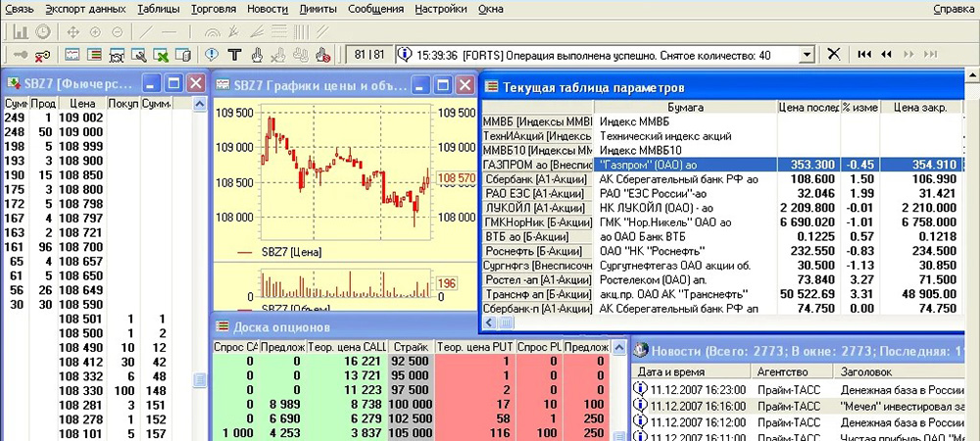Screen dimensions: 980x441
Task: Click the volume value label 196
Action: pyautogui.click(x=446, y=283)
